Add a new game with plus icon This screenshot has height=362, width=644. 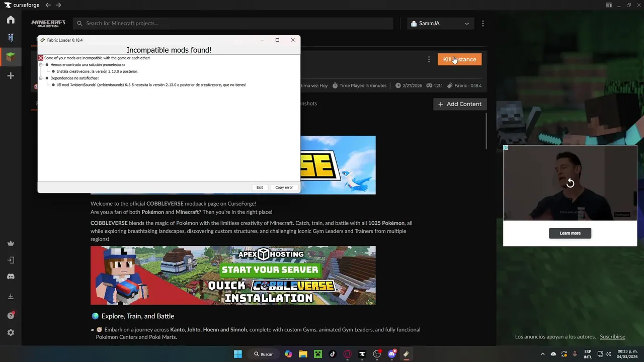point(11,76)
